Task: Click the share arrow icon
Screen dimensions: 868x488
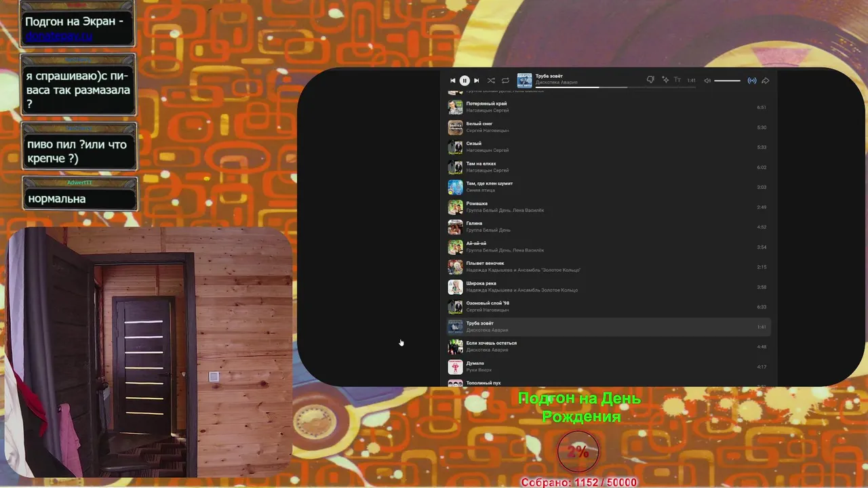Action: pyautogui.click(x=766, y=81)
